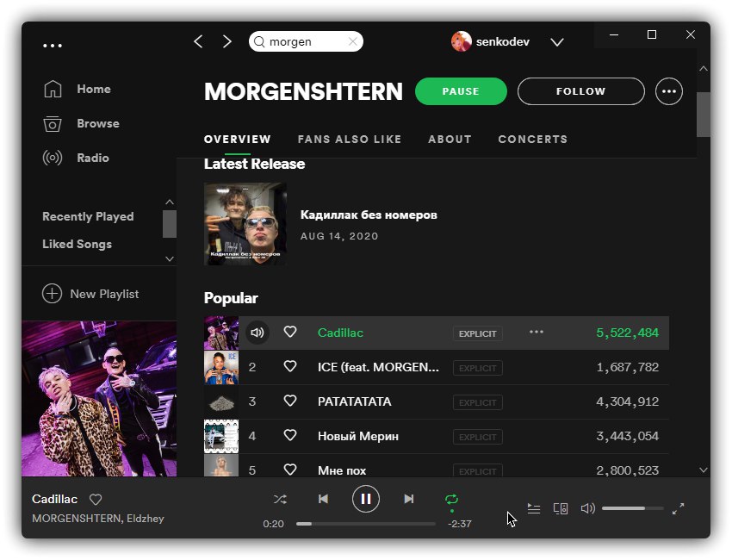
Task: Open Cadillac title in now playing bar
Action: pyautogui.click(x=54, y=500)
